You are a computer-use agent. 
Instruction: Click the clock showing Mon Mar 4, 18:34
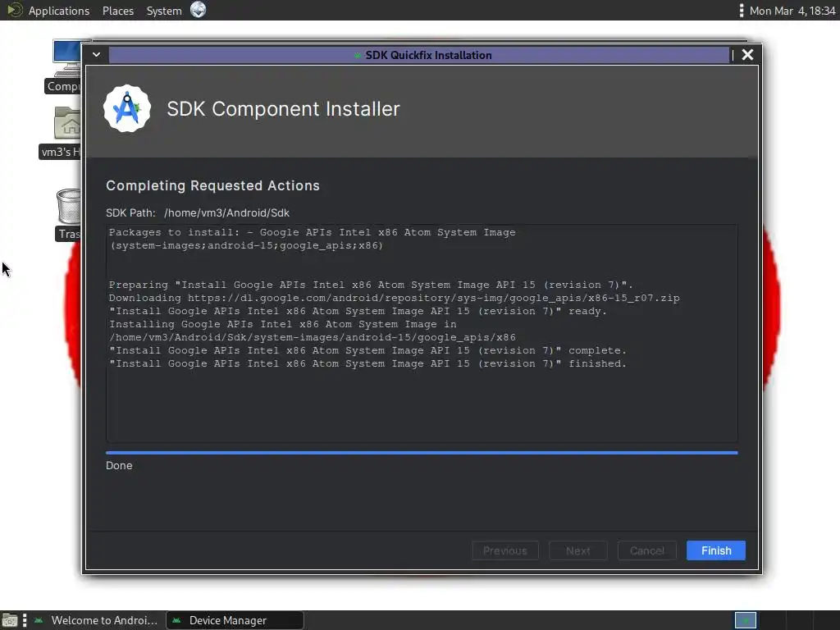[x=792, y=11]
